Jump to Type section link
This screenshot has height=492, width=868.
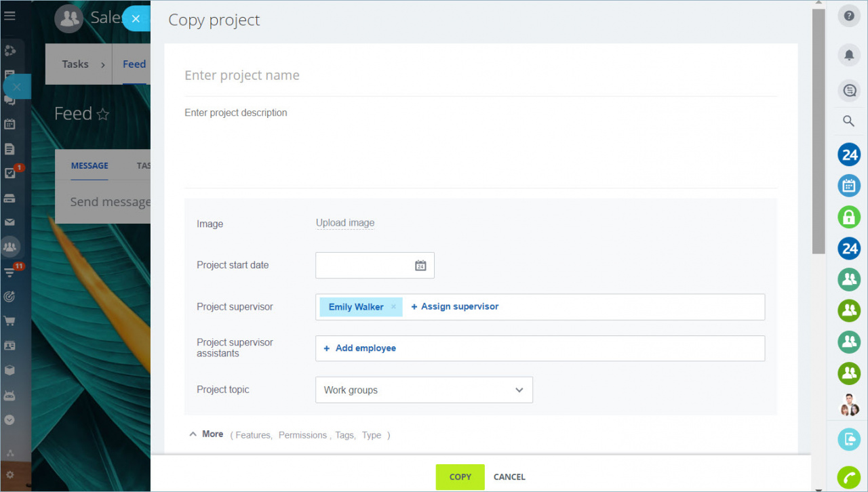click(372, 435)
